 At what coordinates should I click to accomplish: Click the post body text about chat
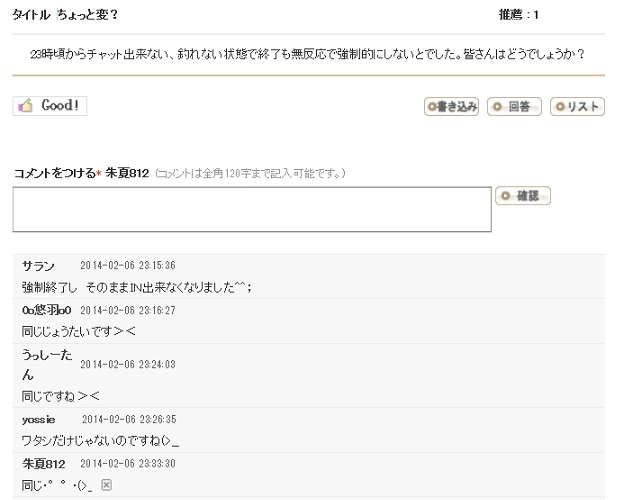tap(308, 53)
